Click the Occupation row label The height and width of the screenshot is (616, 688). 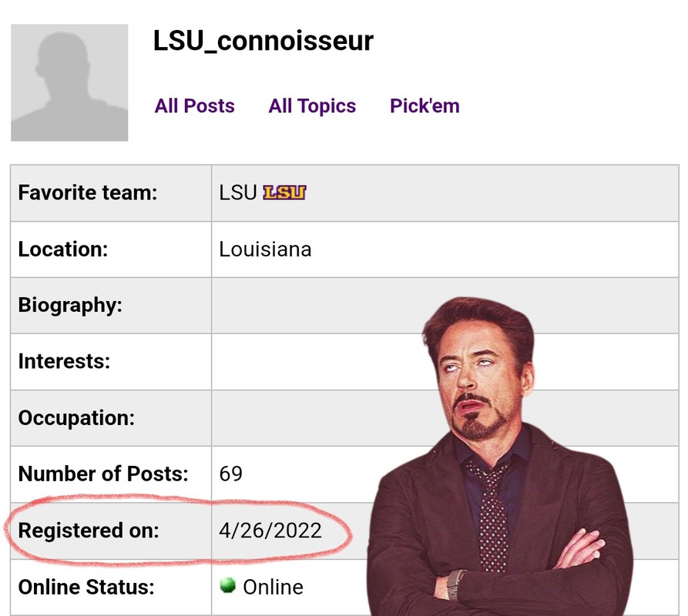point(76,418)
